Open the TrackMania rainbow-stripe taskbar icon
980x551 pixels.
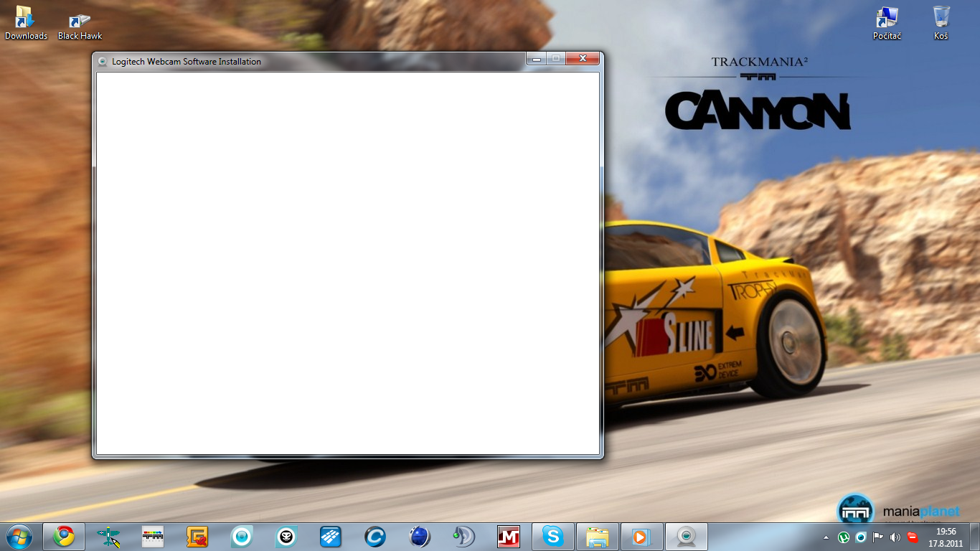(153, 536)
